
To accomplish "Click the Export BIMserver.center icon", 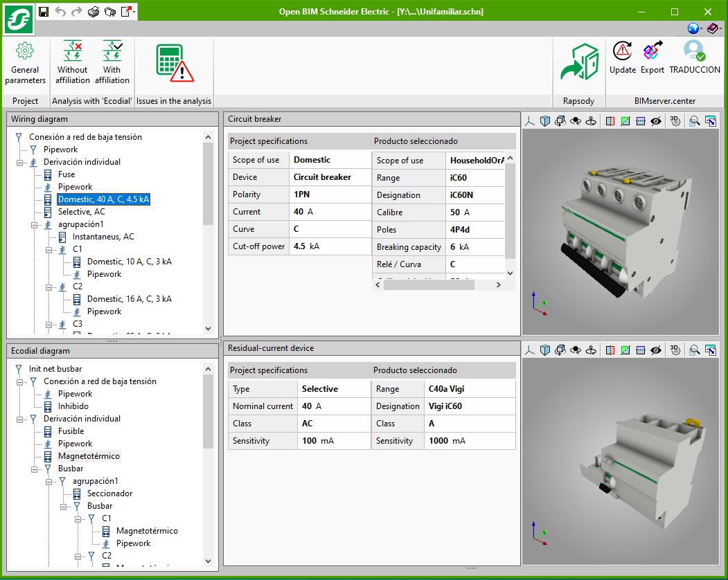I will pos(652,58).
